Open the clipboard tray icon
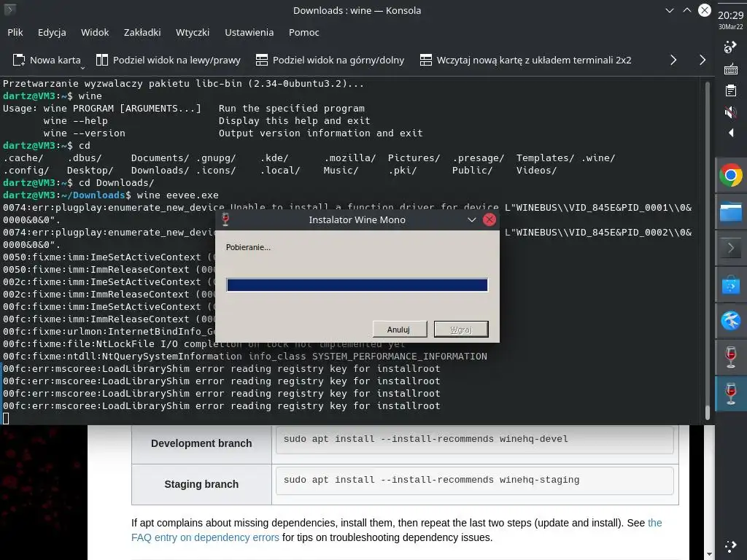The height and width of the screenshot is (560, 747). tap(731, 90)
